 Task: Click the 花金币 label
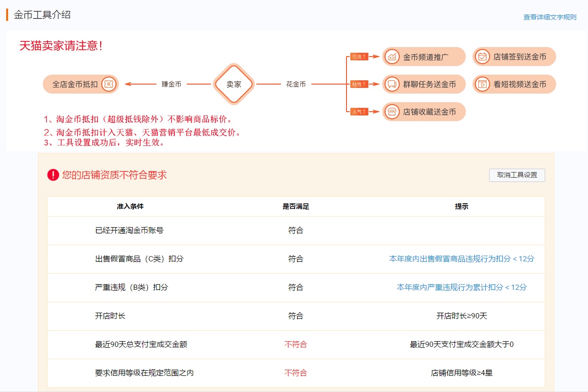click(296, 84)
